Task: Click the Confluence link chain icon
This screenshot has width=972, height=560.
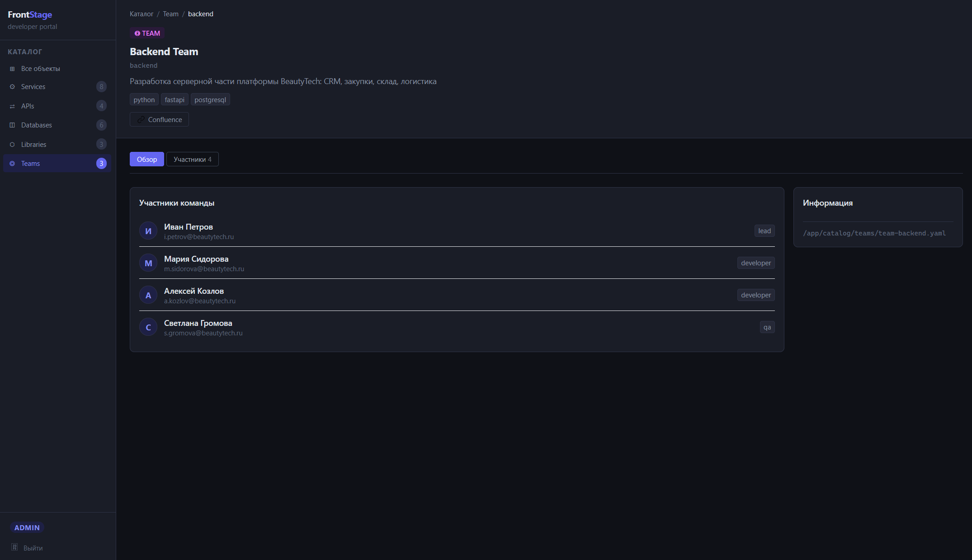Action: point(141,120)
